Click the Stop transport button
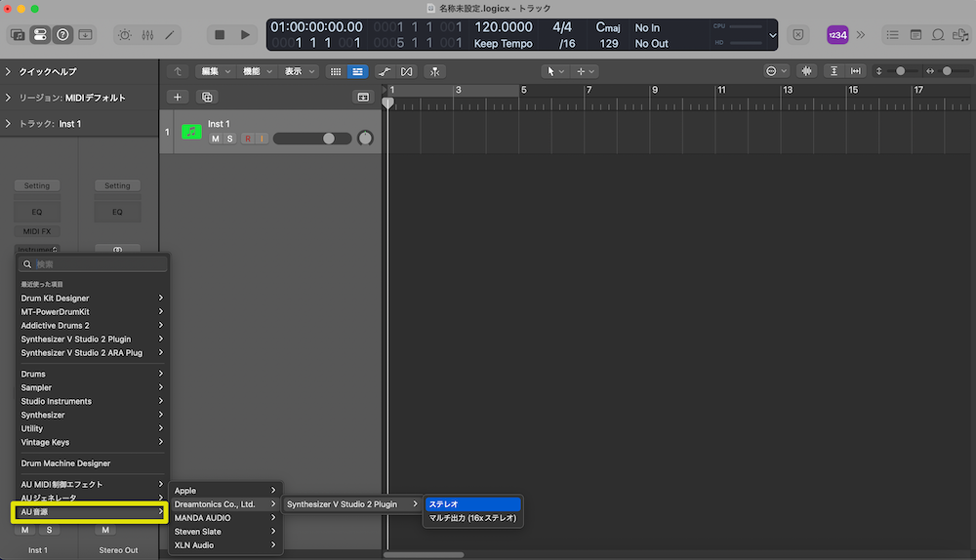Image resolution: width=976 pixels, height=560 pixels. tap(219, 35)
